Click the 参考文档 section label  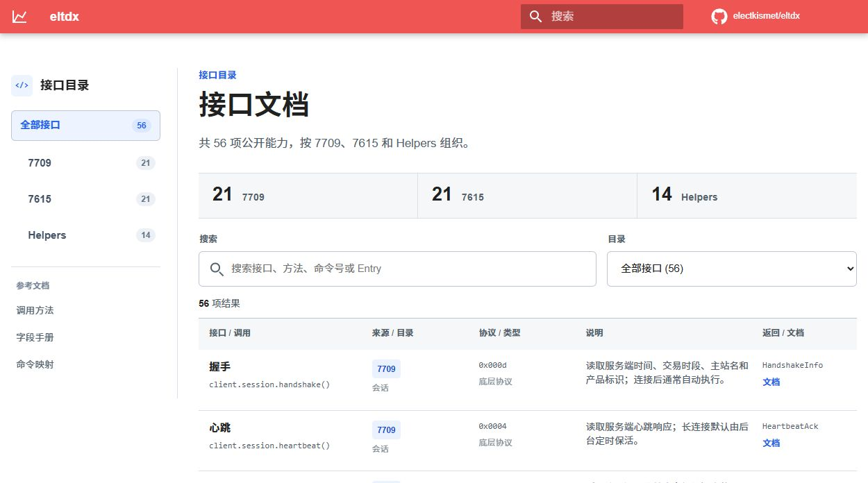click(x=33, y=285)
